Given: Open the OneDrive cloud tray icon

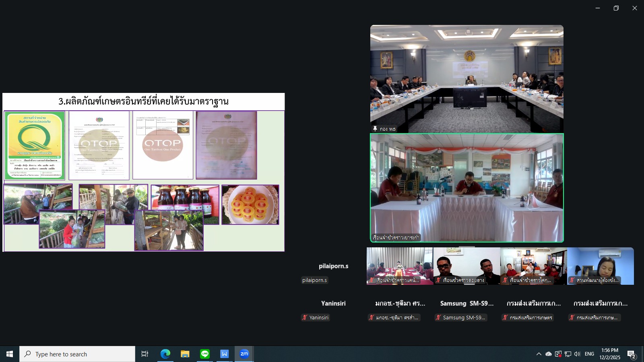Looking at the screenshot, I should coord(549,354).
